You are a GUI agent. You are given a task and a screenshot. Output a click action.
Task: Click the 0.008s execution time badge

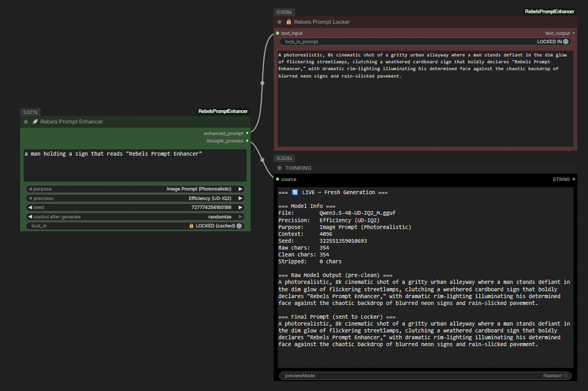tap(284, 12)
